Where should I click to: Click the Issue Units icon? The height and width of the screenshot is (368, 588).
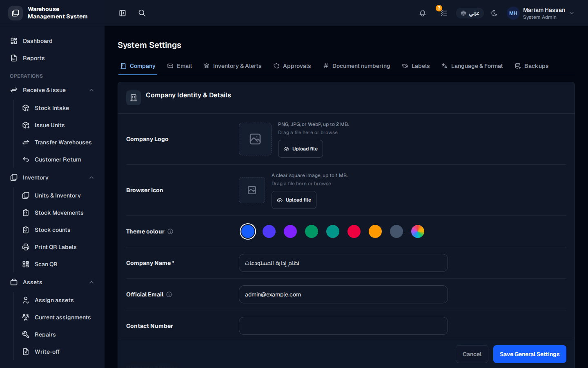[x=26, y=125]
